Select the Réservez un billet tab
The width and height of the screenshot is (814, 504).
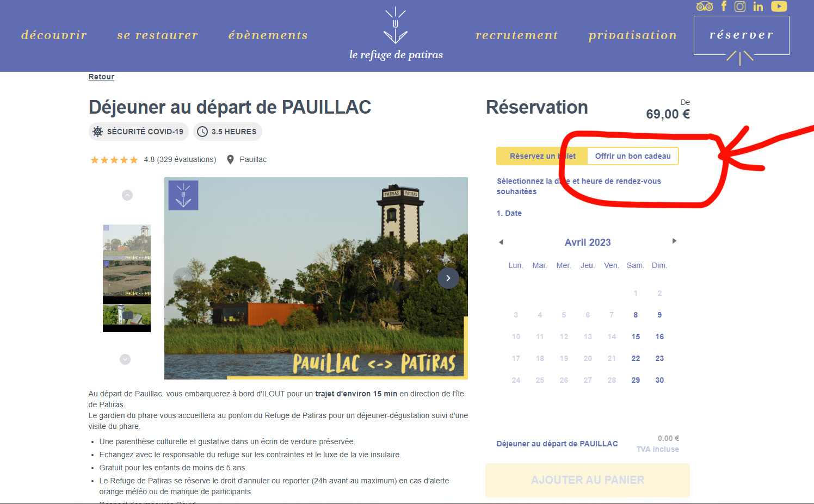point(542,156)
